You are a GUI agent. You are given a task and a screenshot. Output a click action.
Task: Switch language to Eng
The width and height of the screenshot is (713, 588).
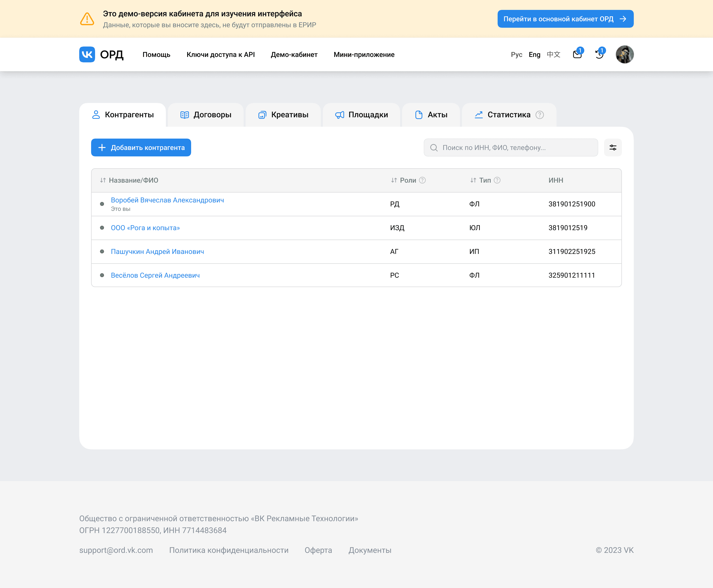(535, 54)
